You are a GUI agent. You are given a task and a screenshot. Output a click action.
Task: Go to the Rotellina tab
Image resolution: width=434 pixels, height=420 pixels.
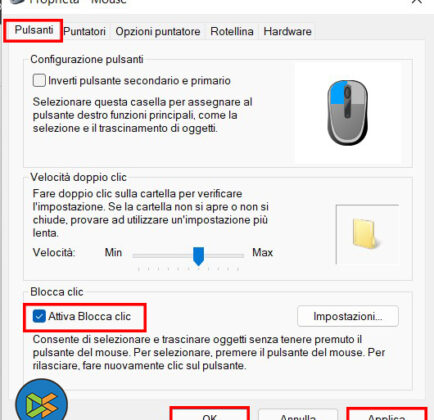click(232, 31)
